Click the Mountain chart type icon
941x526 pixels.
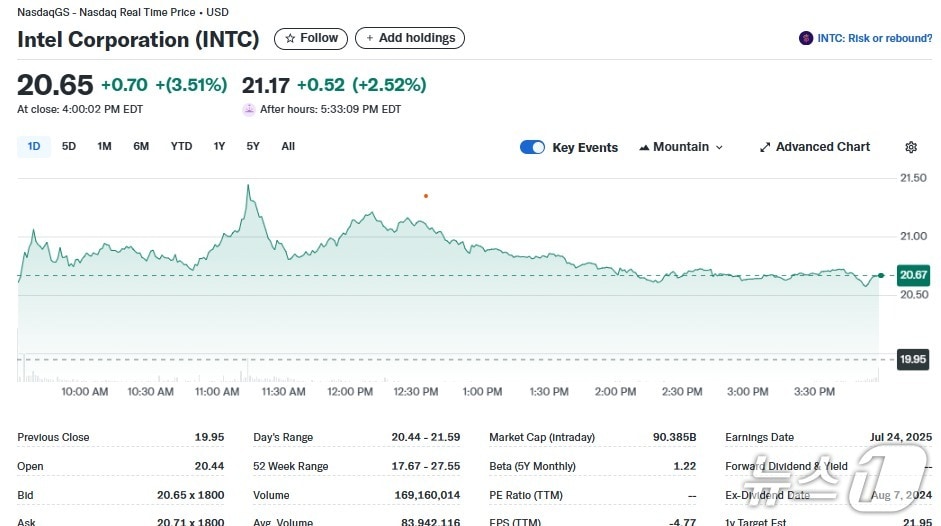(x=644, y=147)
